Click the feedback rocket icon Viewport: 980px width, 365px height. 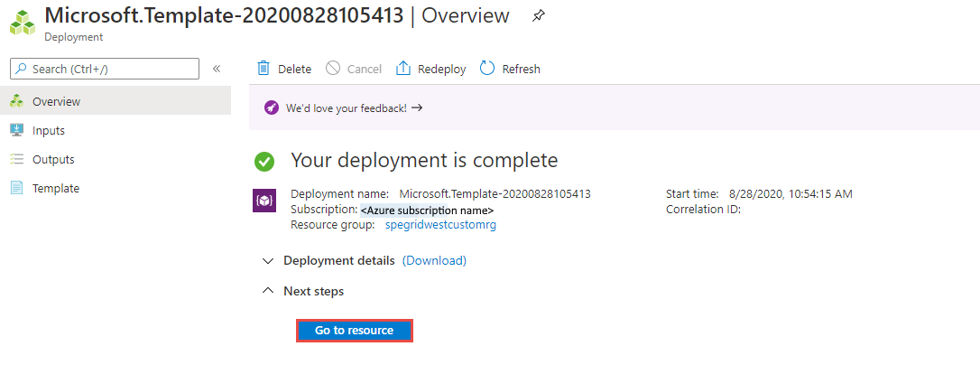click(x=272, y=108)
